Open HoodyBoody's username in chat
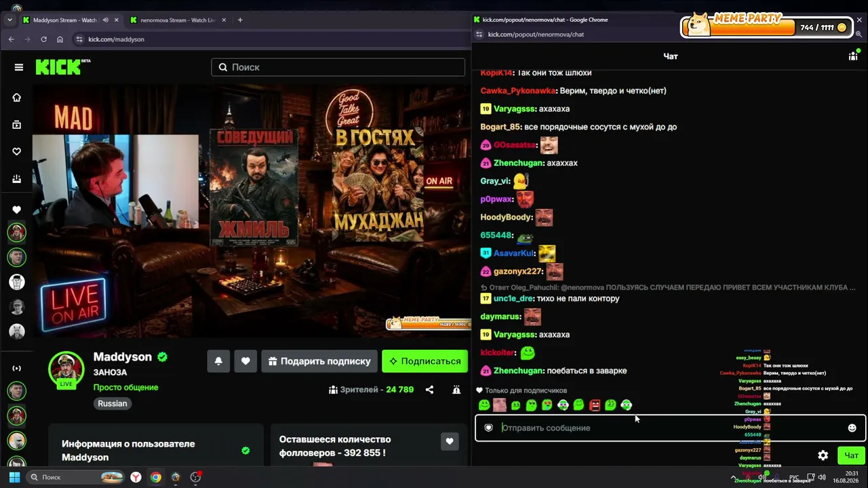 click(x=507, y=217)
